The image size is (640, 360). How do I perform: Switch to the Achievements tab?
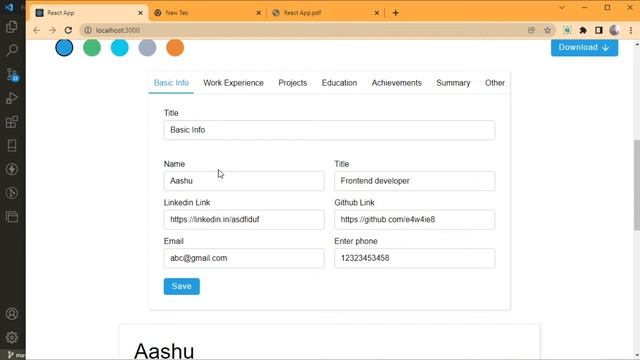(396, 83)
